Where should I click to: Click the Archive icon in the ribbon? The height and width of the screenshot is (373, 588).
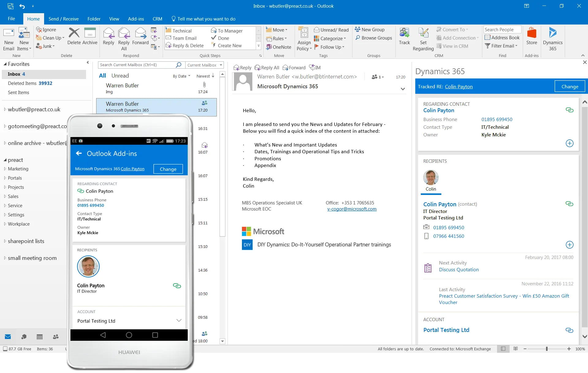point(90,33)
